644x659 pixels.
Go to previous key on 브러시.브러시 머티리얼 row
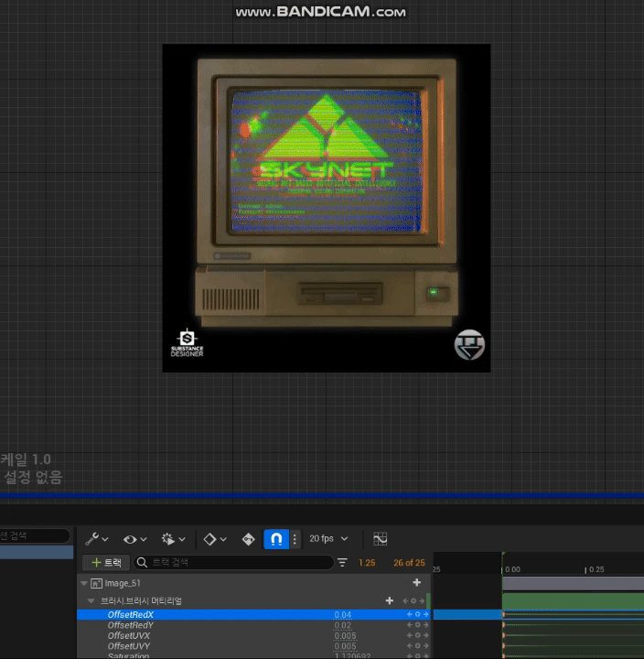405,601
